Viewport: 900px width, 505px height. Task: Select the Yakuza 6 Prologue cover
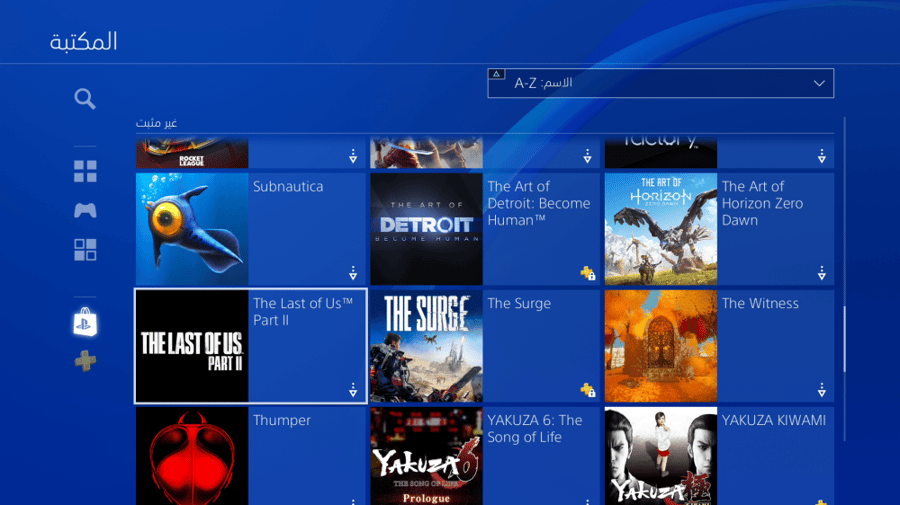click(x=426, y=456)
